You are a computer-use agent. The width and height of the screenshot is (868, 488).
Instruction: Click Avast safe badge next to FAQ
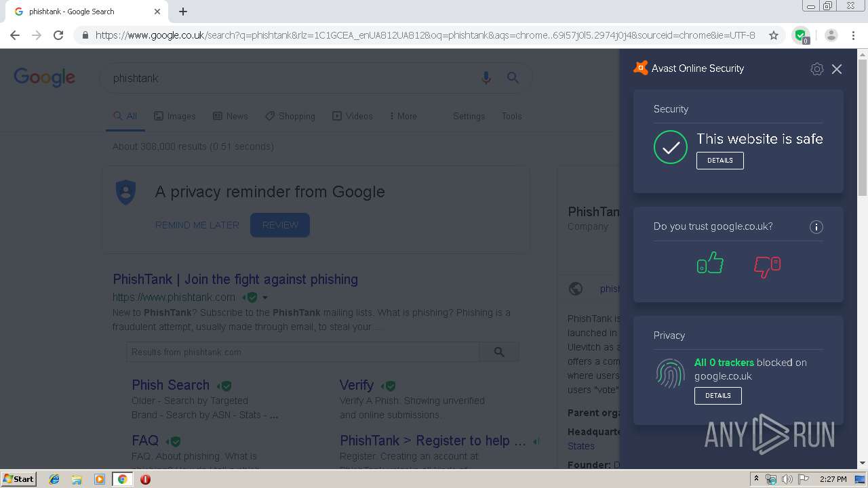click(174, 441)
